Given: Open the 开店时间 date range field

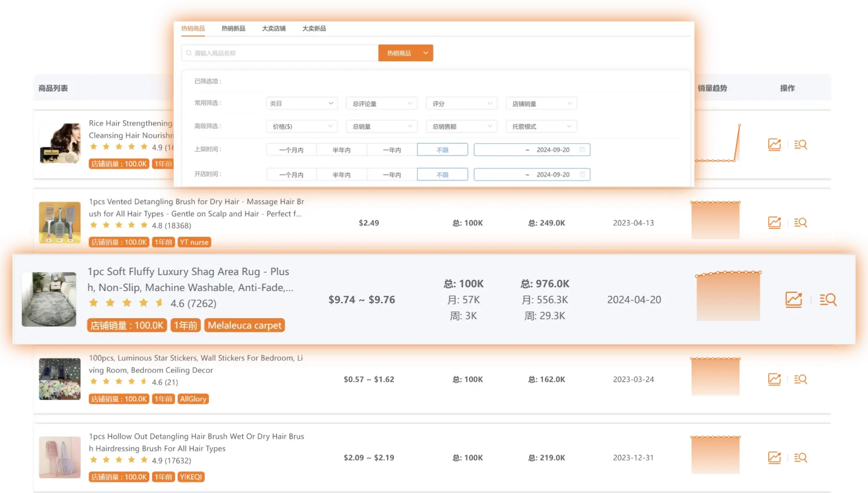Looking at the screenshot, I should 532,175.
